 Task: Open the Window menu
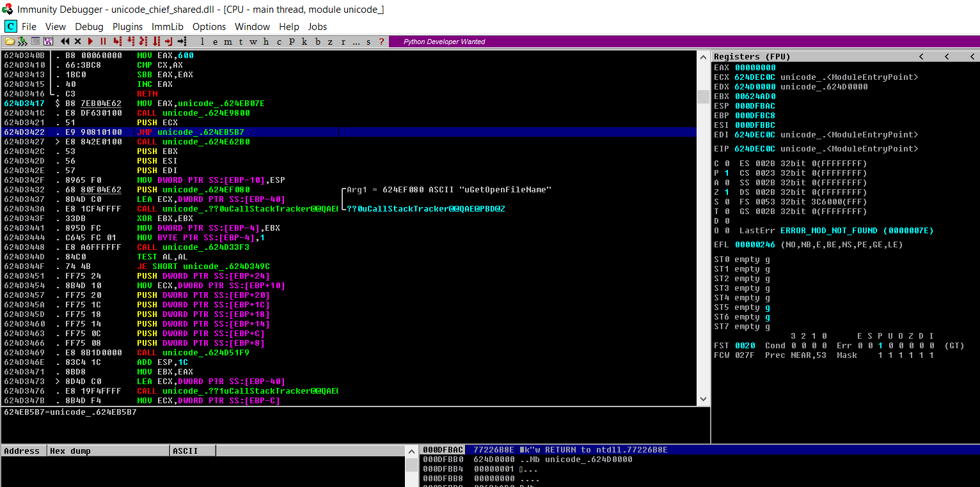point(252,27)
